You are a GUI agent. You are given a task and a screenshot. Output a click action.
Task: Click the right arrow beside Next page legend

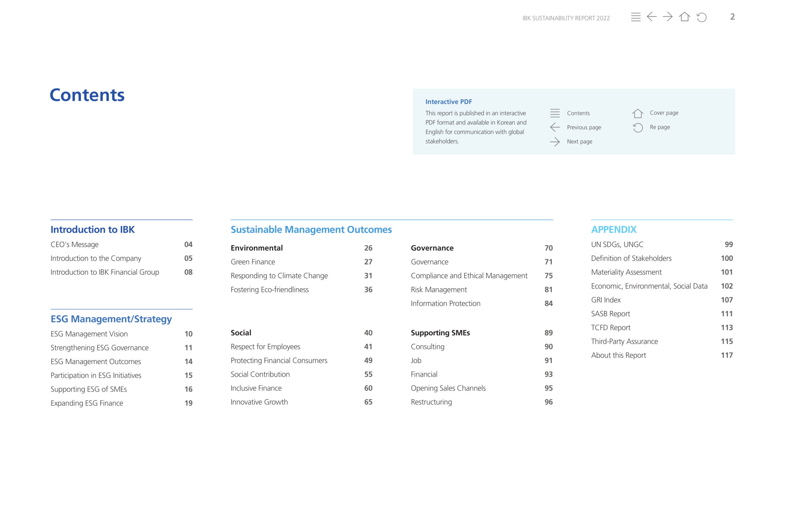[555, 142]
